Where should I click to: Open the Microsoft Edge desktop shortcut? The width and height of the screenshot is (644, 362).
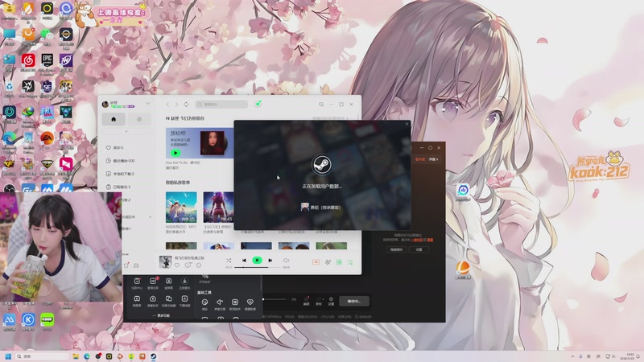9,138
